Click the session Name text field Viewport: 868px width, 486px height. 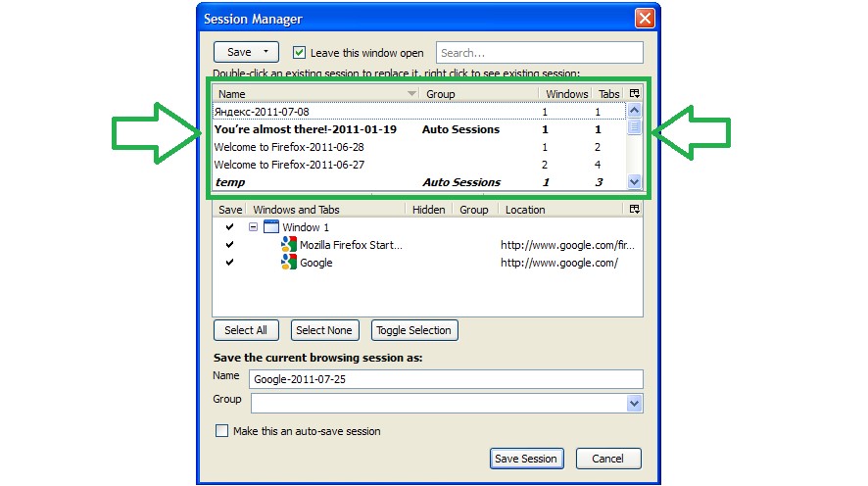(x=445, y=379)
